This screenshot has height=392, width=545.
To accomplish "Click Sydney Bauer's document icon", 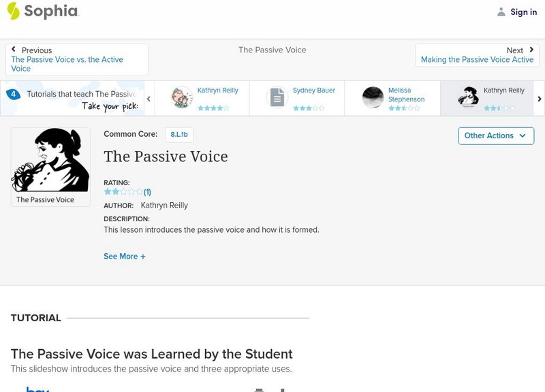I will point(277,97).
